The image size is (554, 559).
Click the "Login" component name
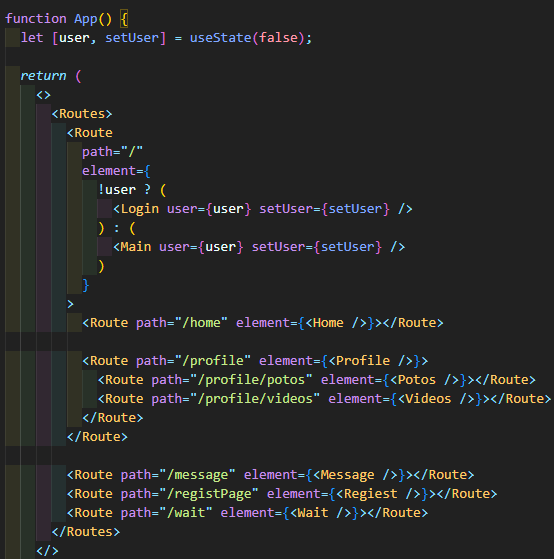(x=140, y=209)
